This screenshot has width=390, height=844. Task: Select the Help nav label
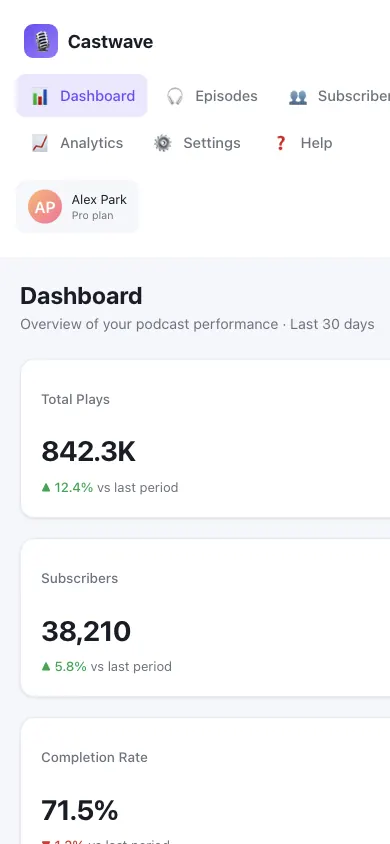click(x=316, y=143)
